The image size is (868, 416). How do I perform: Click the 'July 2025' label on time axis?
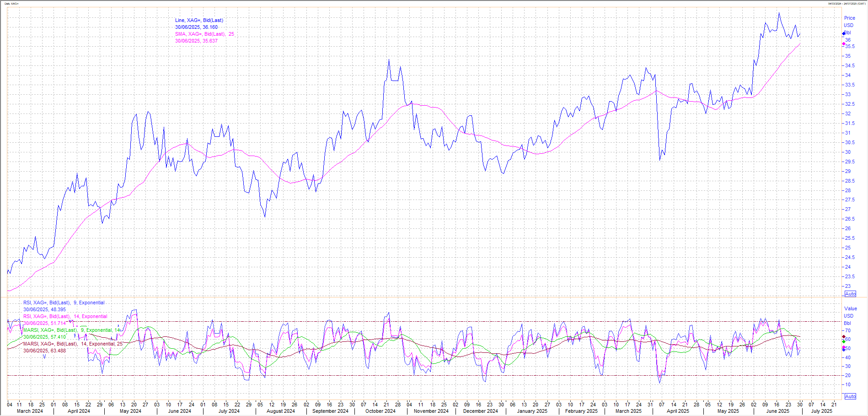821,411
